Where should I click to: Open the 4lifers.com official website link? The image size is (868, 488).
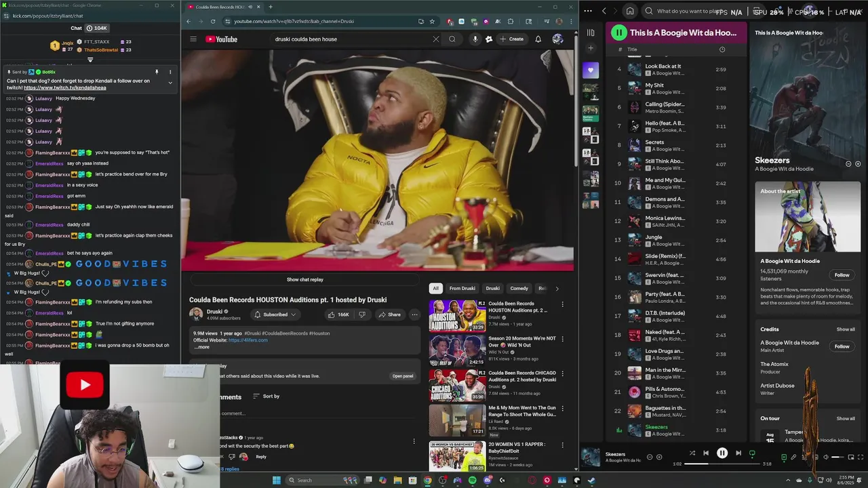coord(248,340)
